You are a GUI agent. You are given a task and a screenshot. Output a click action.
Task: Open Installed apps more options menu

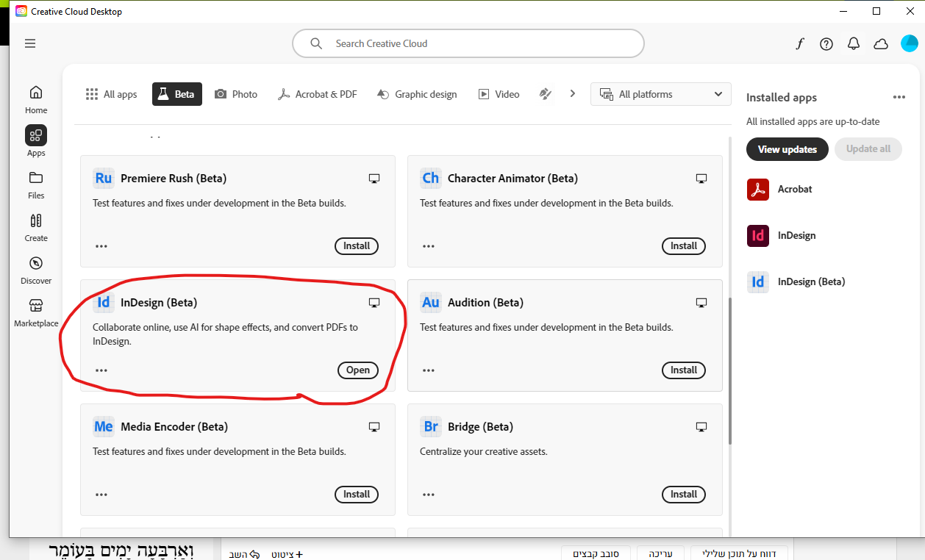click(x=899, y=97)
